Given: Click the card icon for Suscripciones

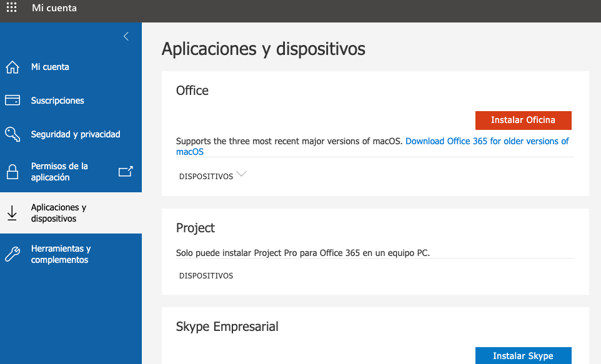Looking at the screenshot, I should click(12, 101).
